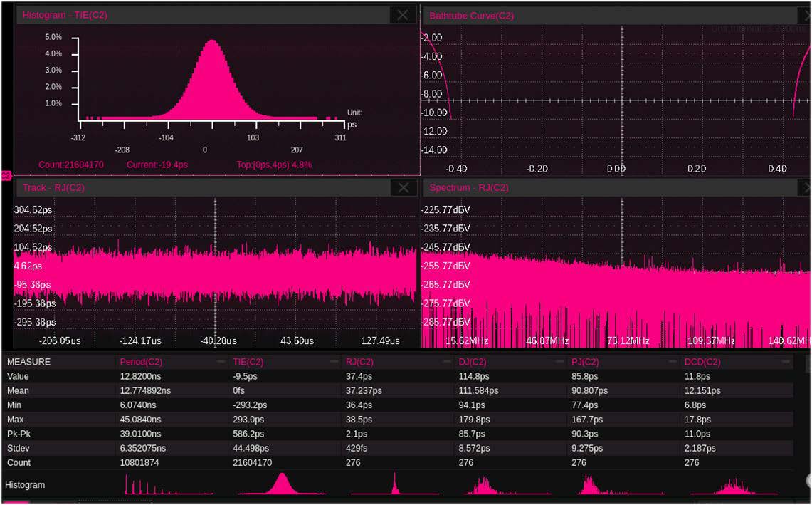The height and width of the screenshot is (505, 812).
Task: Click the minus icon on RJ(C2) column
Action: coord(446,362)
